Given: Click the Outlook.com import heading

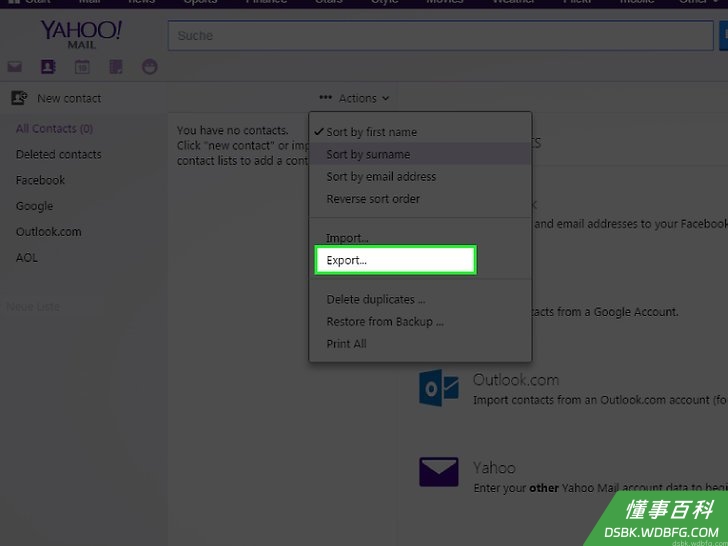Looking at the screenshot, I should click(516, 380).
